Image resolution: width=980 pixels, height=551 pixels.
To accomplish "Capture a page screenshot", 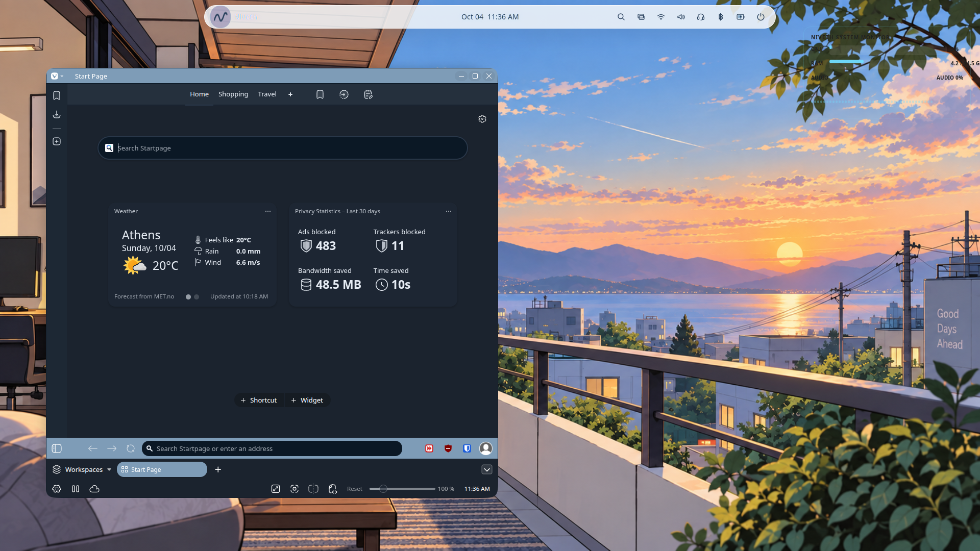I will pyautogui.click(x=295, y=489).
